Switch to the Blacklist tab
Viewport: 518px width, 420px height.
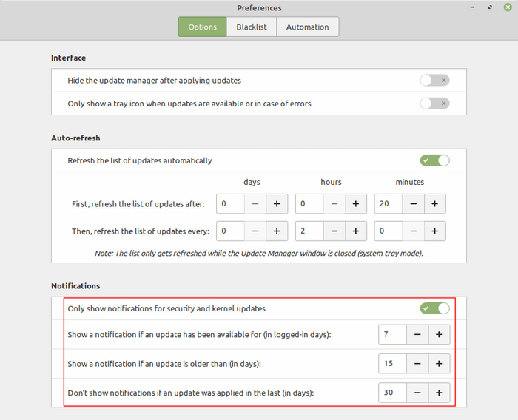(252, 27)
